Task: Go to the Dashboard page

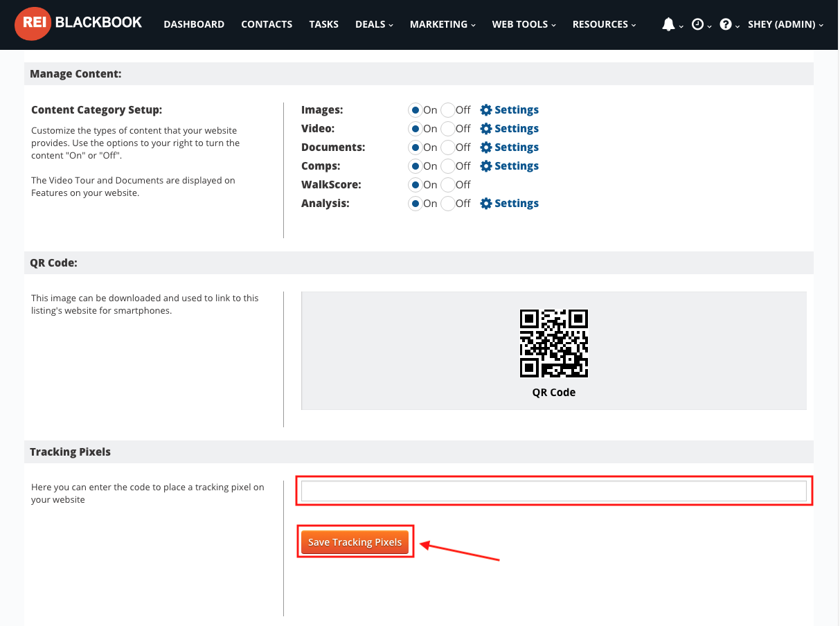Action: point(194,24)
